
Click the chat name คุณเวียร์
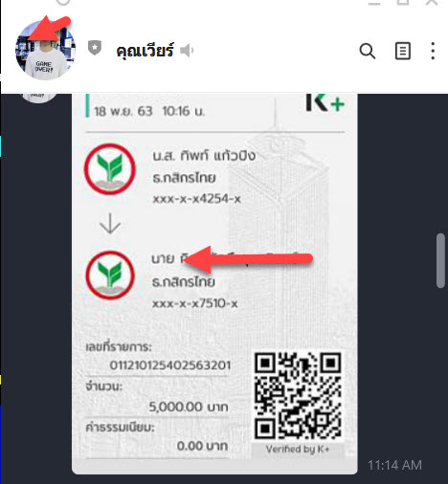click(145, 51)
